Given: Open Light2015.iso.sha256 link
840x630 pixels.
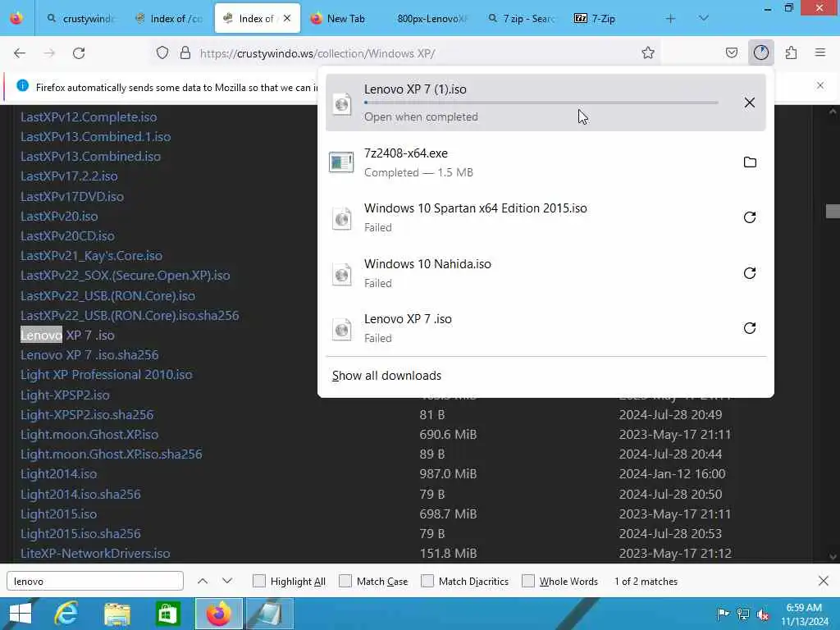Looking at the screenshot, I should tap(80, 533).
